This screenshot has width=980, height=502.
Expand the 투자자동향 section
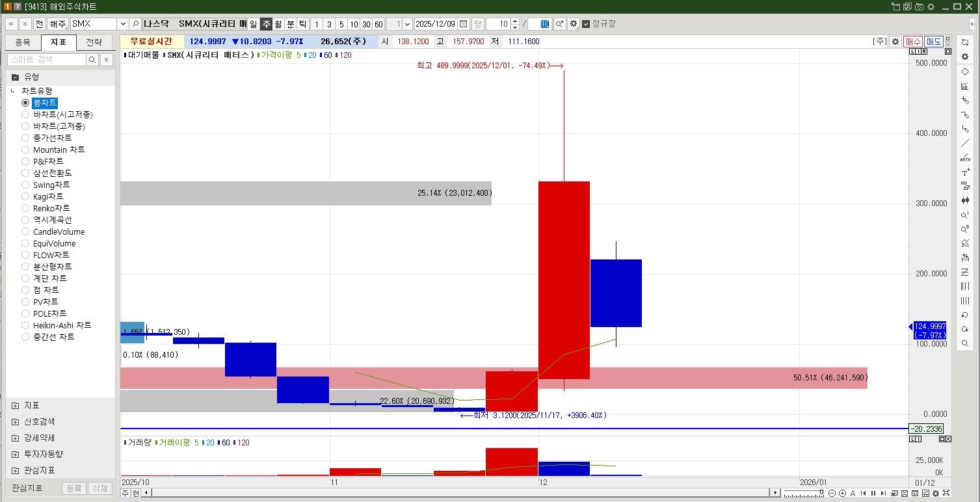click(x=15, y=454)
